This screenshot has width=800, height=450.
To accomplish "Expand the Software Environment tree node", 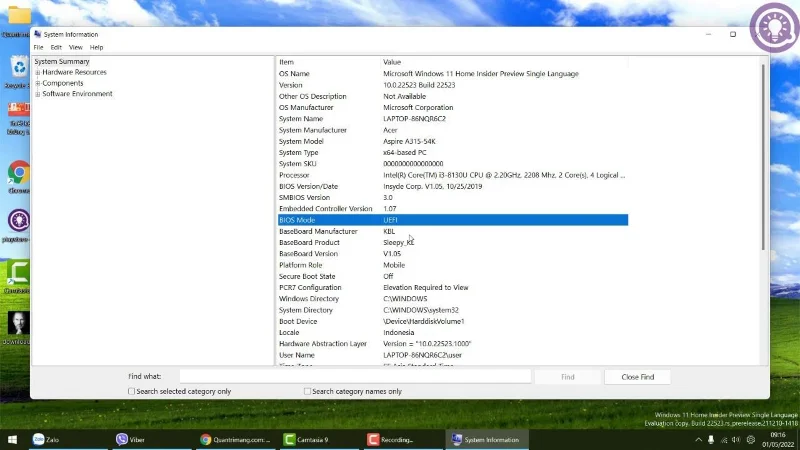I will coord(38,94).
